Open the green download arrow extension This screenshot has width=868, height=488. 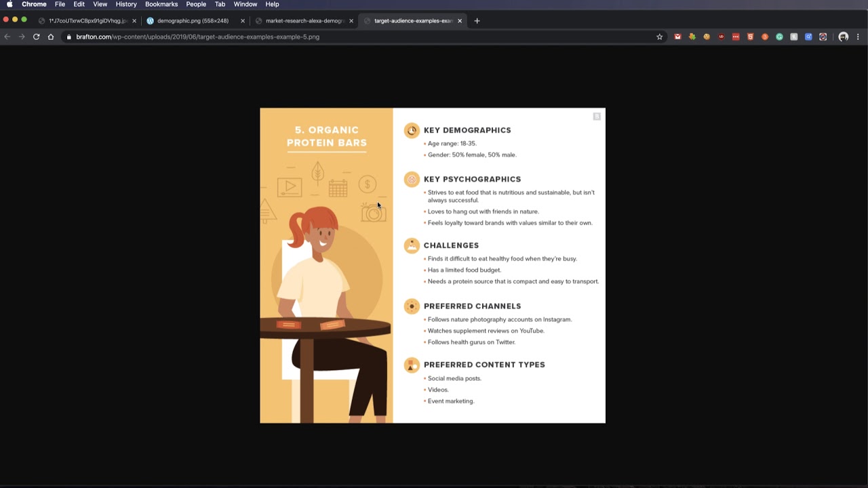pos(692,37)
